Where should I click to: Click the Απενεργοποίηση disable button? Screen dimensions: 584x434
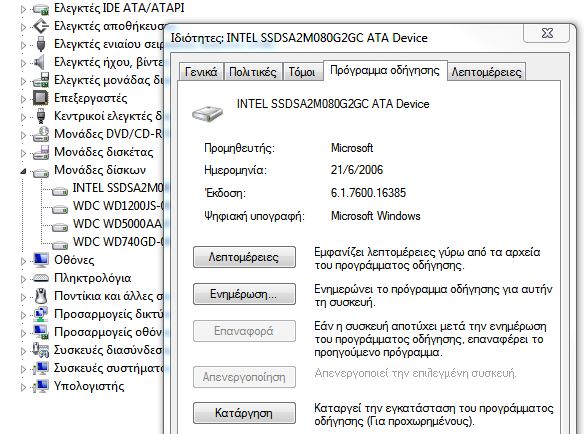click(x=244, y=377)
